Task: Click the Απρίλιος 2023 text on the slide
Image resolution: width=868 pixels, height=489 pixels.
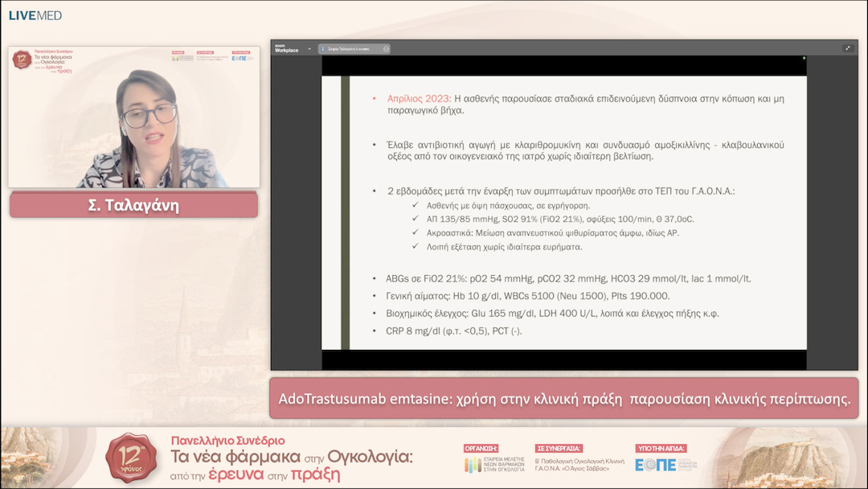Action: tap(419, 98)
